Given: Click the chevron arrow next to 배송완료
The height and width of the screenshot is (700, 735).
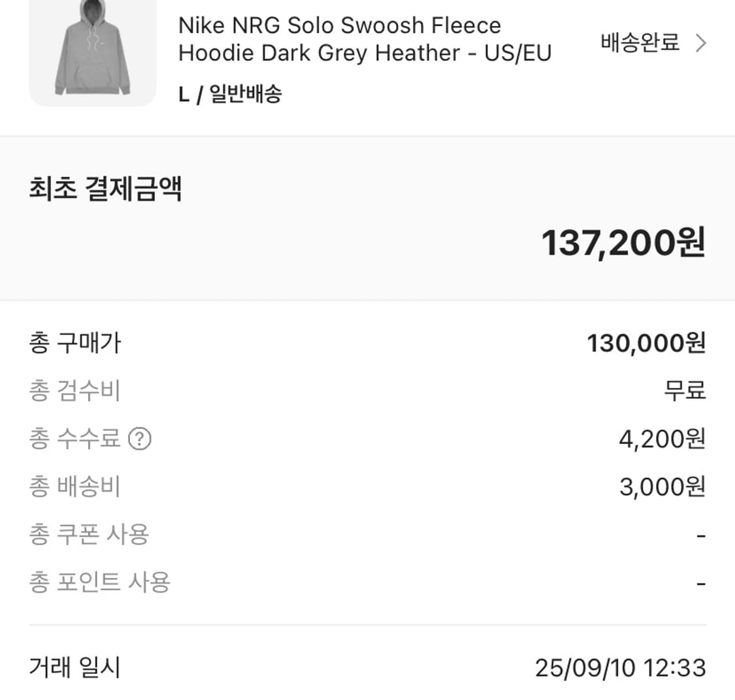Looking at the screenshot, I should tap(700, 42).
